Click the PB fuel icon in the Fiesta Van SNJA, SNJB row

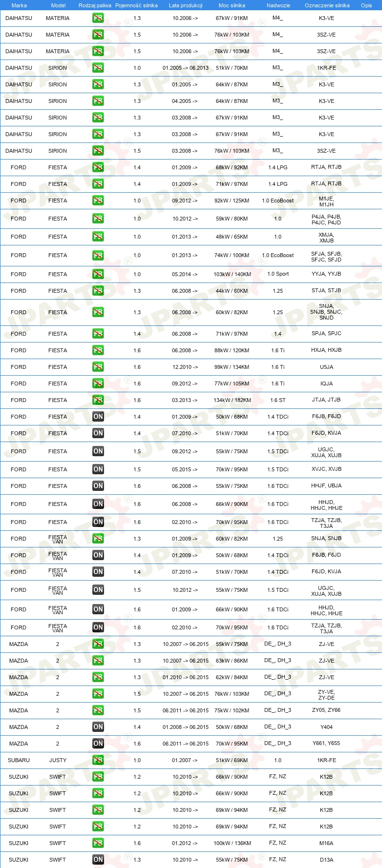[98, 539]
